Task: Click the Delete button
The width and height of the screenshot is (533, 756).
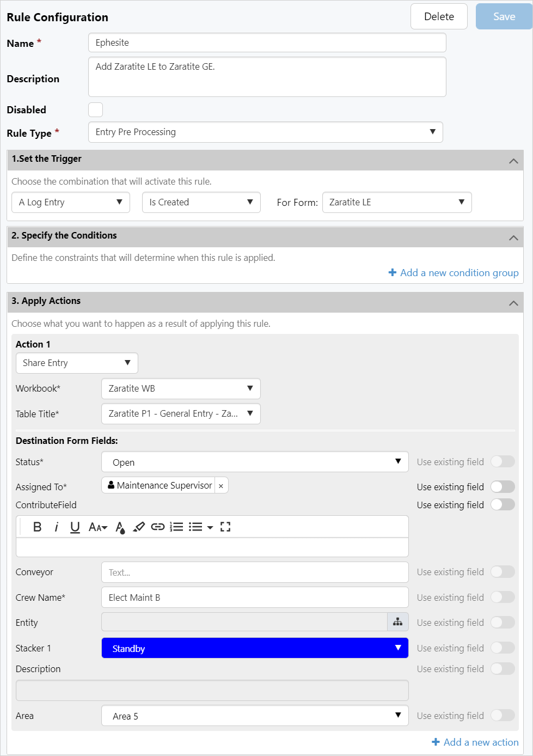Action: pyautogui.click(x=439, y=16)
